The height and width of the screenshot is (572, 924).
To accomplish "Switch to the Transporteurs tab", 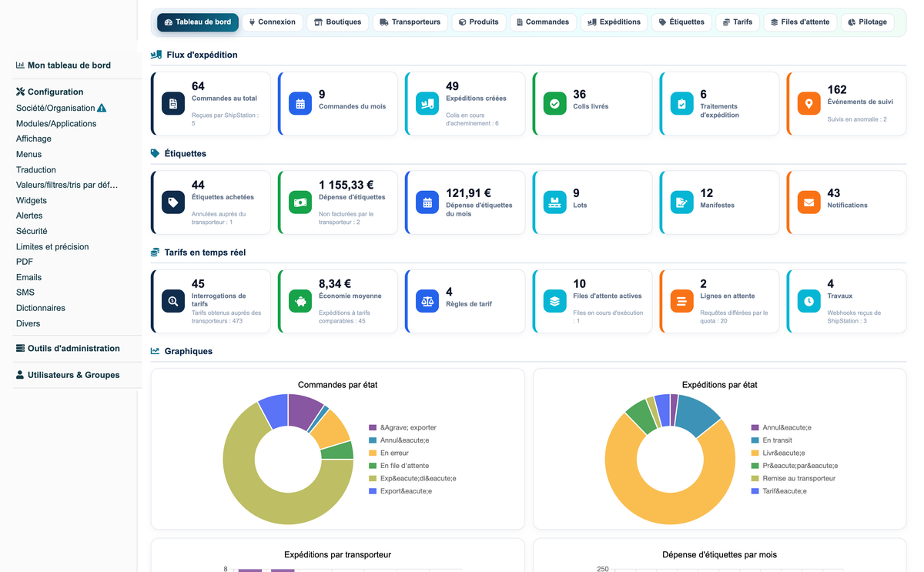I will coord(410,22).
